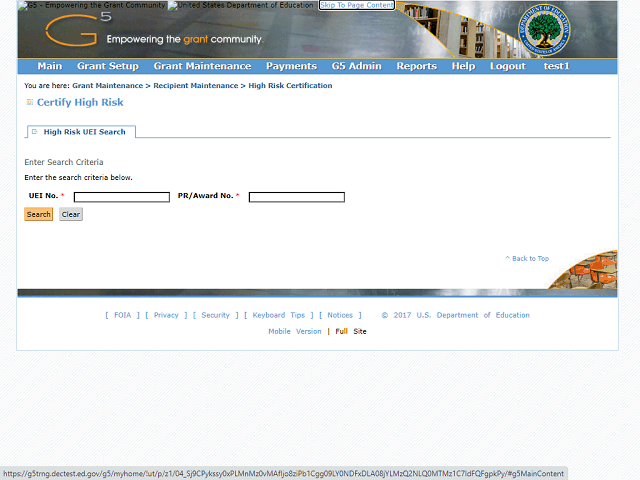Open the Help menu
This screenshot has height=480, width=640.
(x=463, y=66)
